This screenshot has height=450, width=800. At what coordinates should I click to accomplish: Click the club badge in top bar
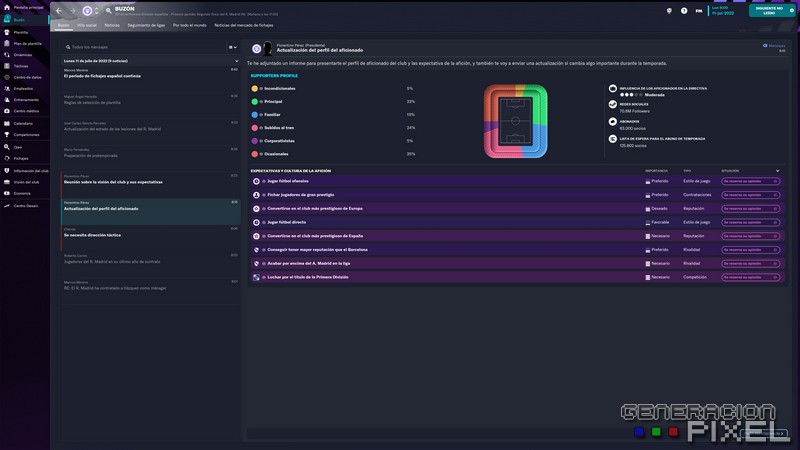pyautogui.click(x=87, y=11)
